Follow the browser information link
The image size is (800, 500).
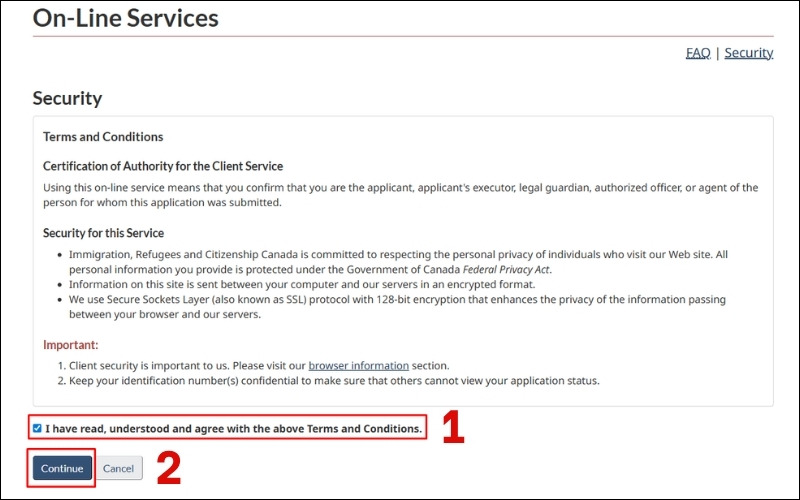pyautogui.click(x=358, y=366)
